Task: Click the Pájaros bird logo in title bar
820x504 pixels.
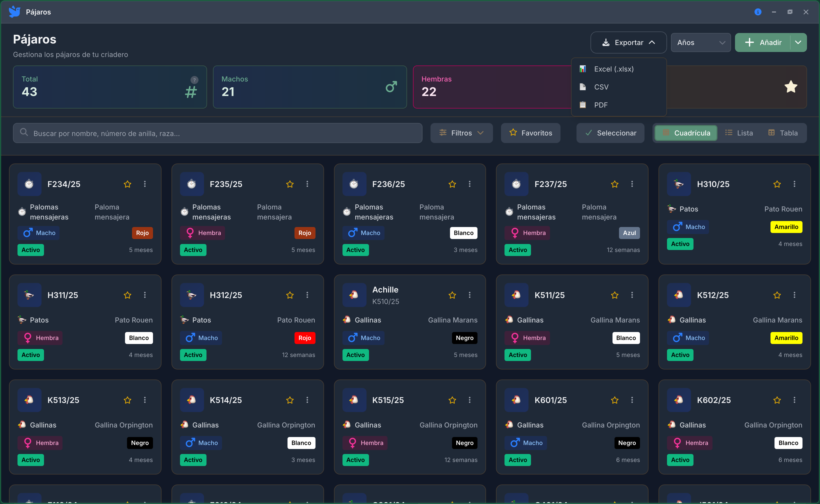Action: click(x=14, y=12)
